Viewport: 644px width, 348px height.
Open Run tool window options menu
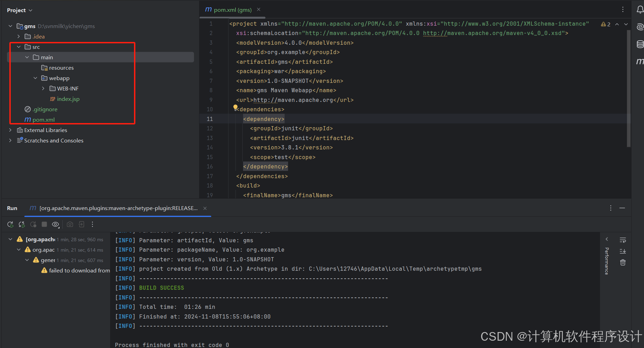tap(611, 208)
